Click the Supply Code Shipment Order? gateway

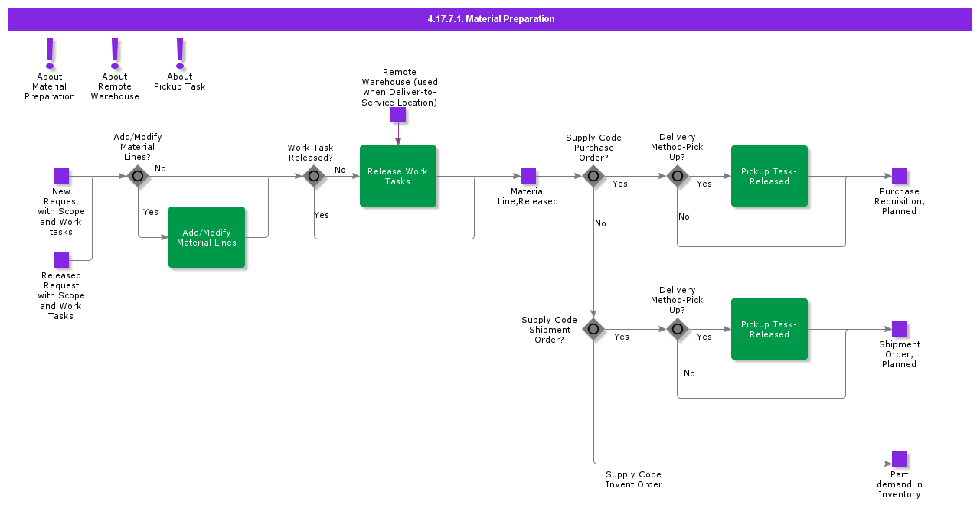click(x=593, y=329)
